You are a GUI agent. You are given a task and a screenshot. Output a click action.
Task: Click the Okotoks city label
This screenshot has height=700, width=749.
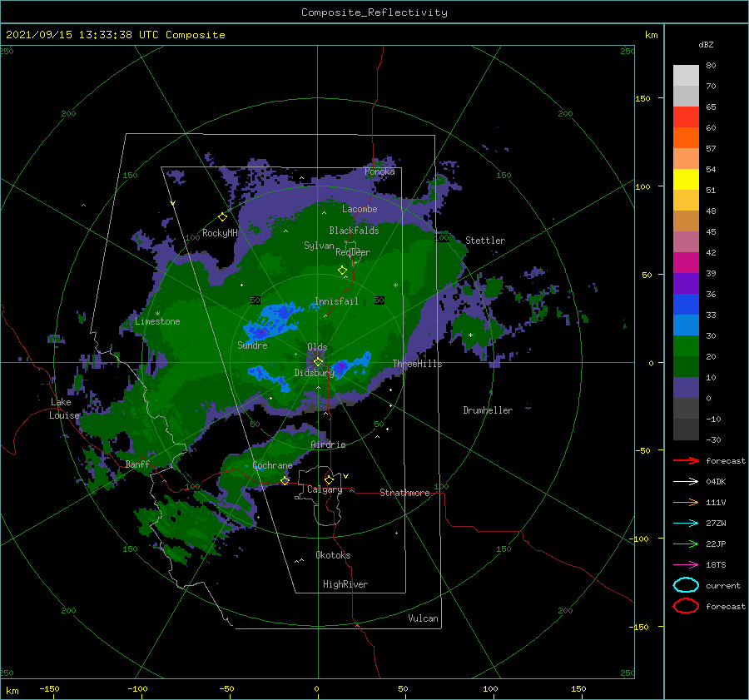(x=334, y=555)
